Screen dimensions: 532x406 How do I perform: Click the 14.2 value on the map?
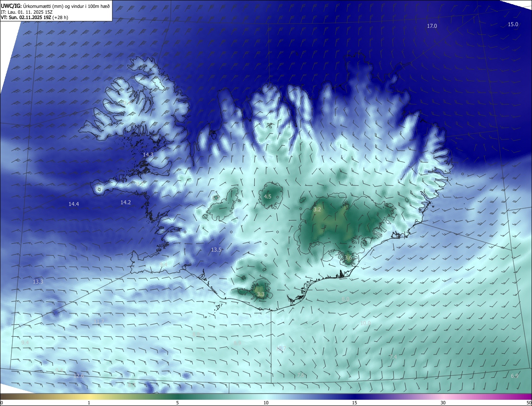pyautogui.click(x=126, y=202)
